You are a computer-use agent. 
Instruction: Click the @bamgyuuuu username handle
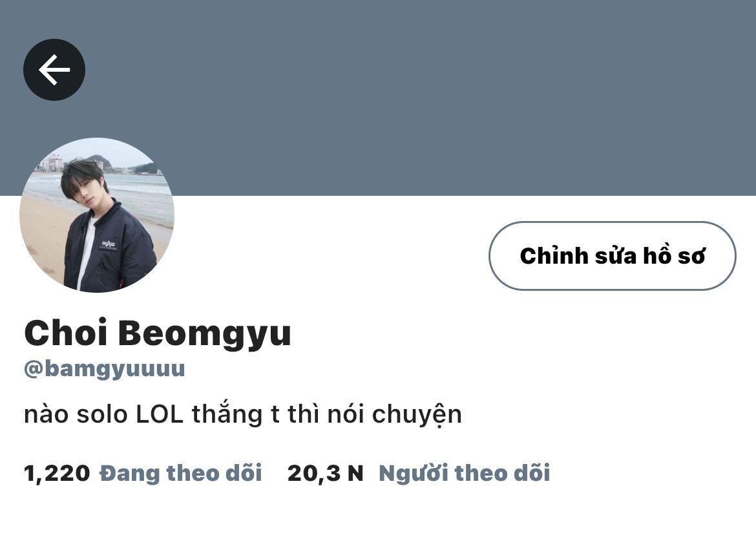(105, 368)
